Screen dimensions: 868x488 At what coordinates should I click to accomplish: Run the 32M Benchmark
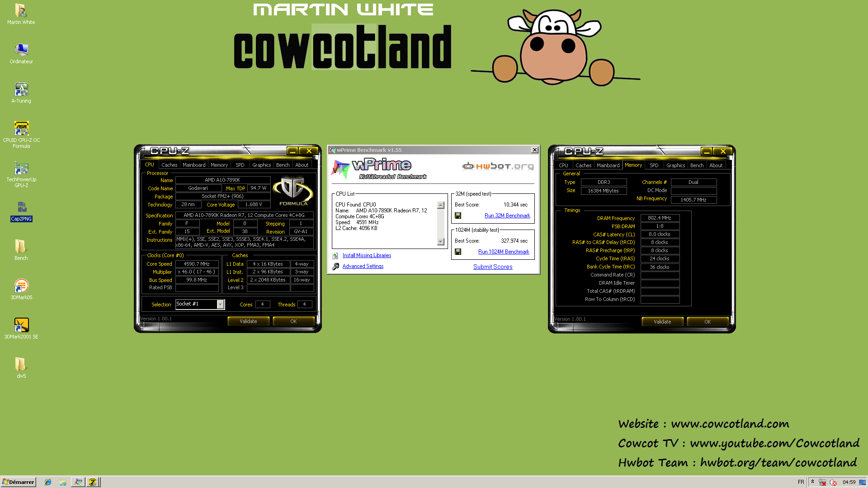click(507, 216)
